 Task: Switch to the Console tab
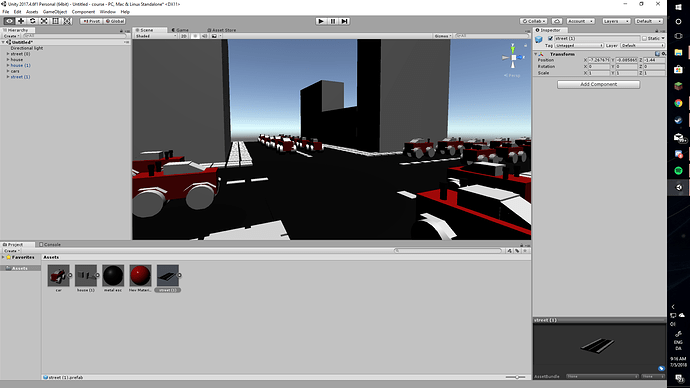point(50,245)
